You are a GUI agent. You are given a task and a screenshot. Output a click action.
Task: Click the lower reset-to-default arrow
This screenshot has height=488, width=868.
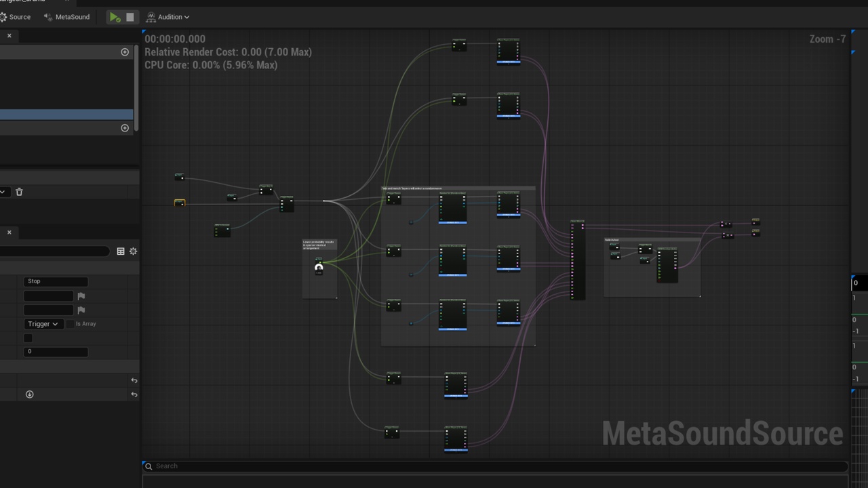(x=134, y=394)
